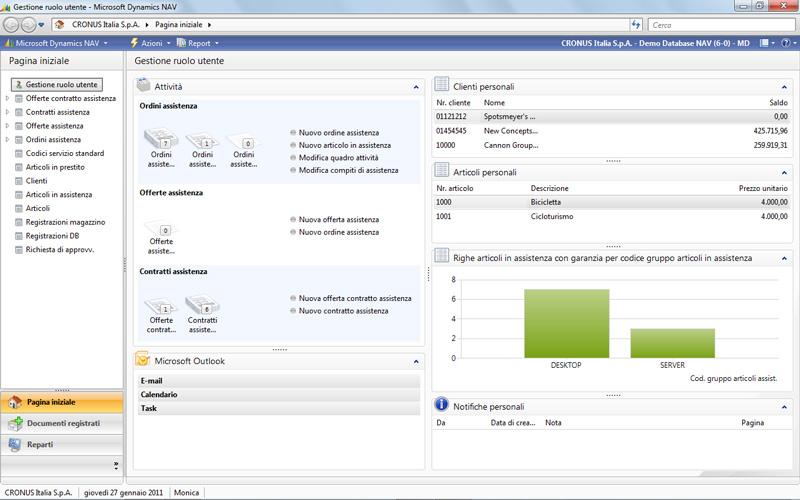This screenshot has height=500, width=800.
Task: Open Articoli in assistenza list
Action: (x=59, y=195)
